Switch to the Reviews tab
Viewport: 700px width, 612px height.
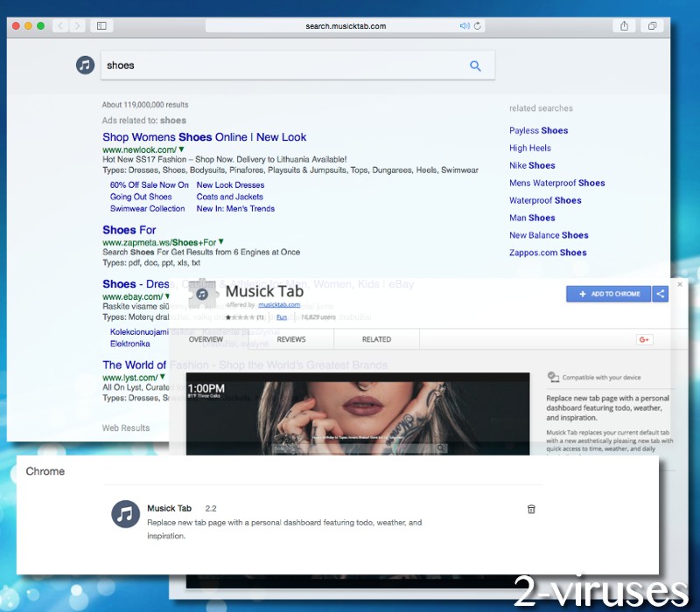tap(292, 339)
